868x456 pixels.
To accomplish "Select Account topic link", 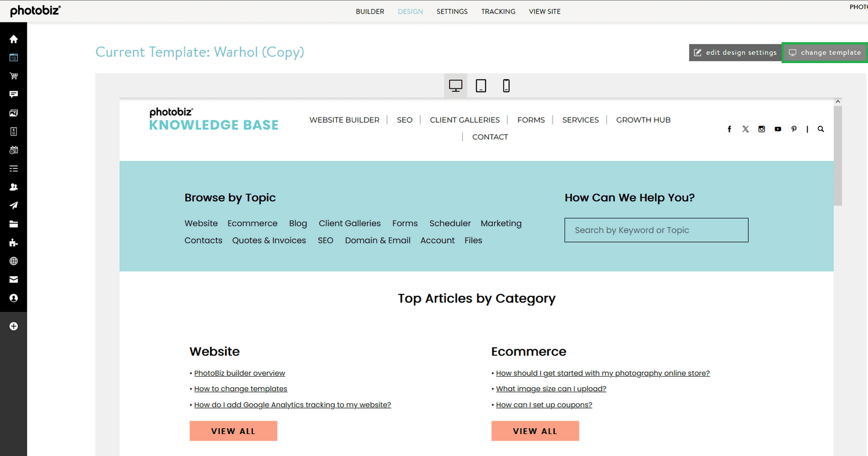I will [437, 241].
